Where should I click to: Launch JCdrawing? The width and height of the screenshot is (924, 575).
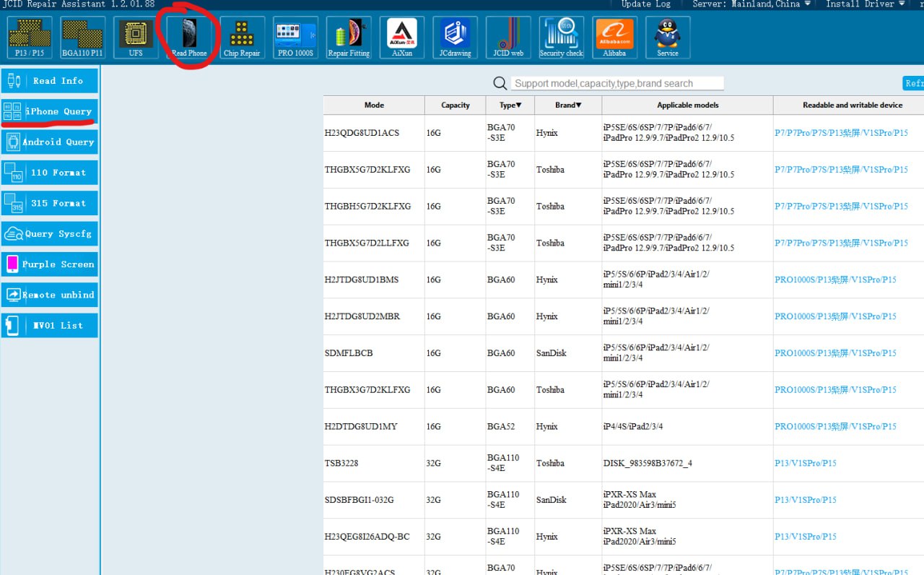(455, 38)
